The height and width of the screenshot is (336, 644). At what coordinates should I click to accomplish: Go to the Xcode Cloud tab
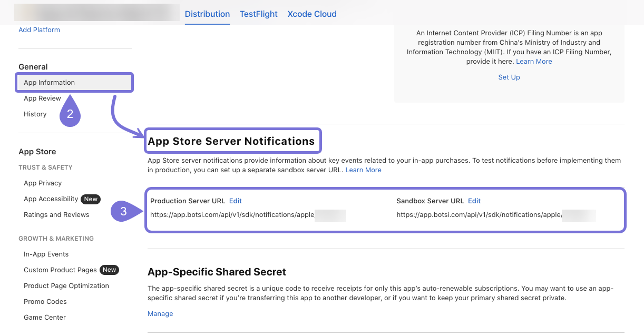click(311, 14)
